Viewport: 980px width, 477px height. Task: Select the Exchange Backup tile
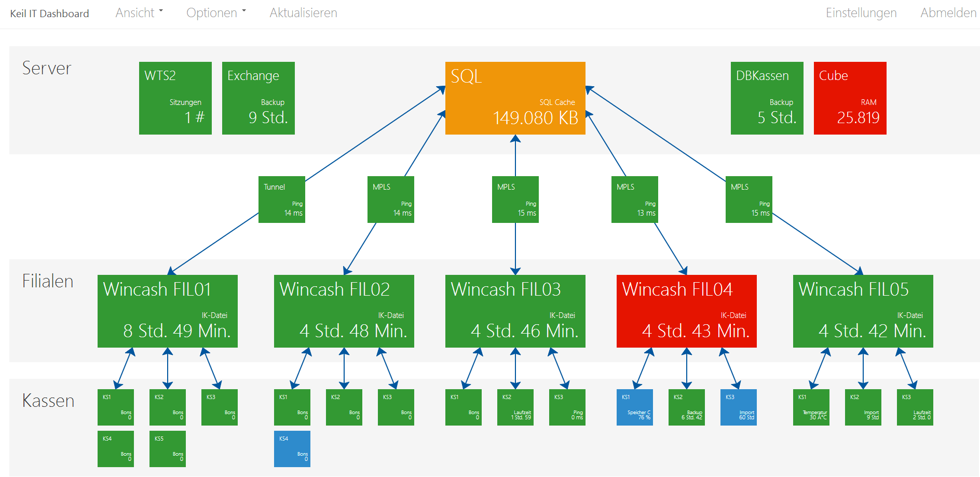(258, 98)
